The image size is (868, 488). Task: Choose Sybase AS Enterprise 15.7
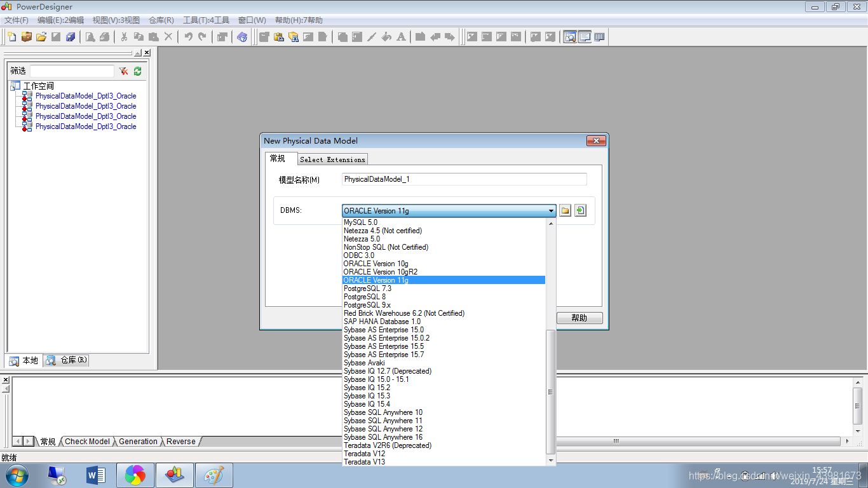(444, 355)
